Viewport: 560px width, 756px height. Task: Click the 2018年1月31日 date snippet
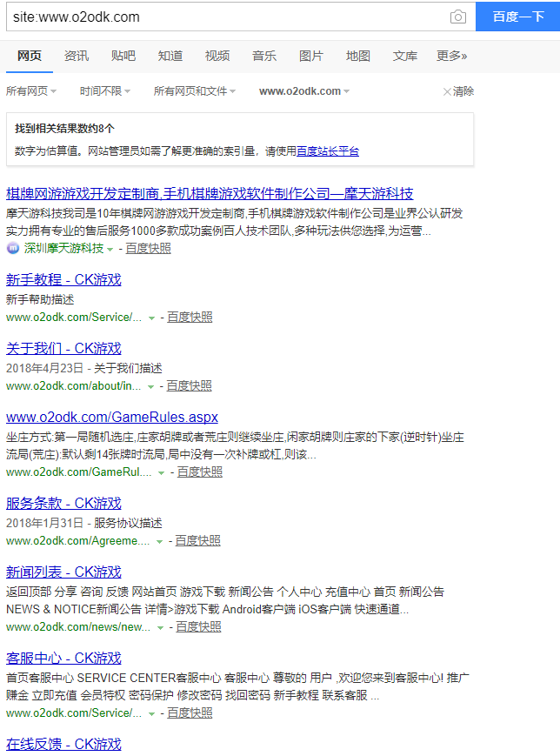pos(44,524)
